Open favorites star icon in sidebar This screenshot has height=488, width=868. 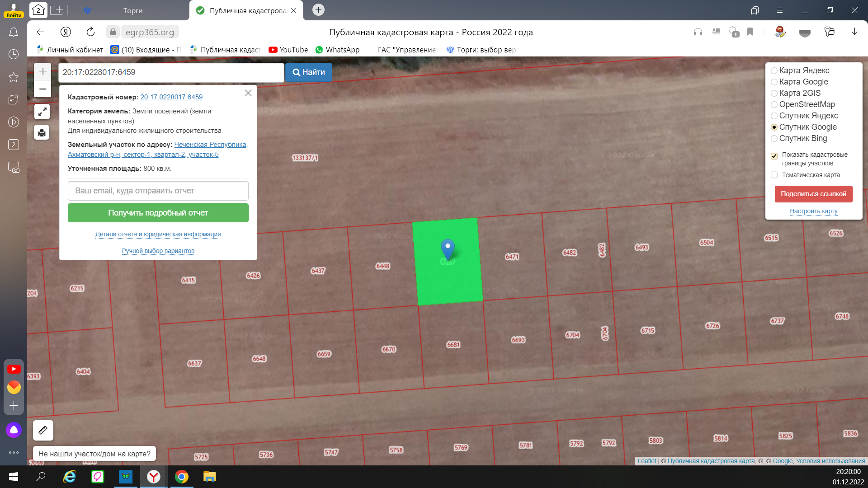point(14,77)
